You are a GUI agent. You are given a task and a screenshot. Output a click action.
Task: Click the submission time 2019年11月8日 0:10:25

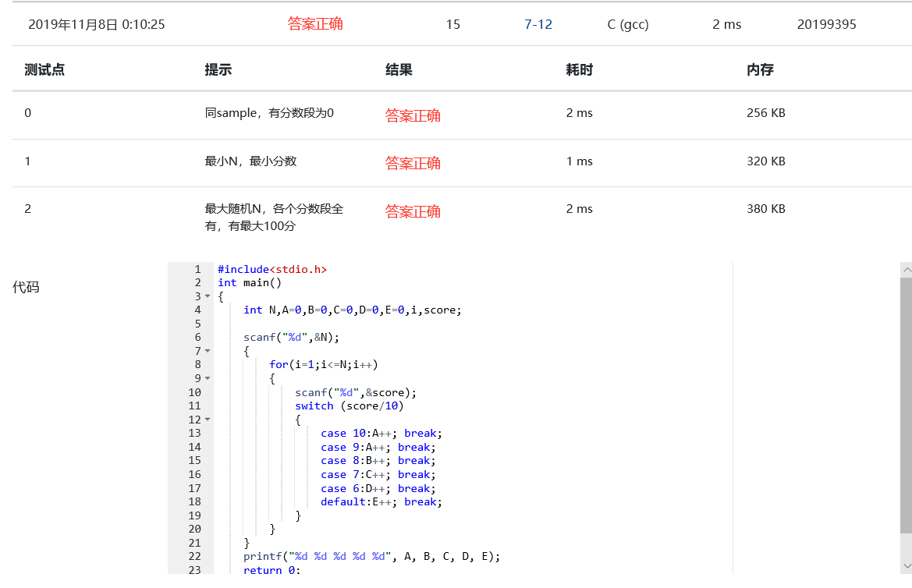coord(97,24)
